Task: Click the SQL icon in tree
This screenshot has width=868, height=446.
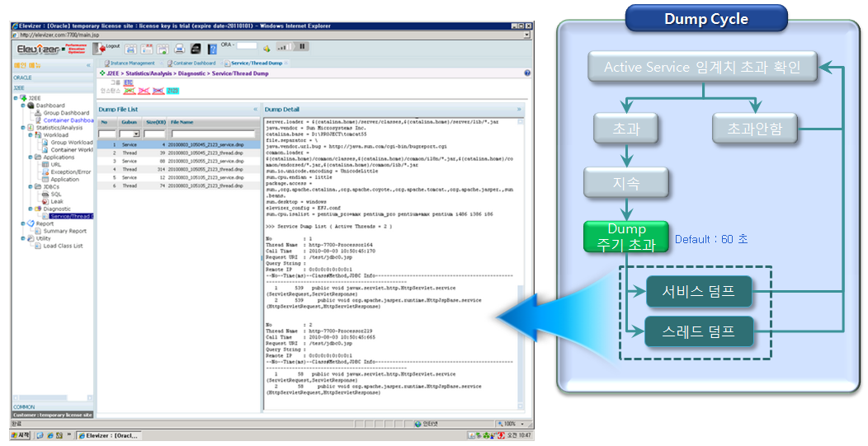Action: point(45,195)
